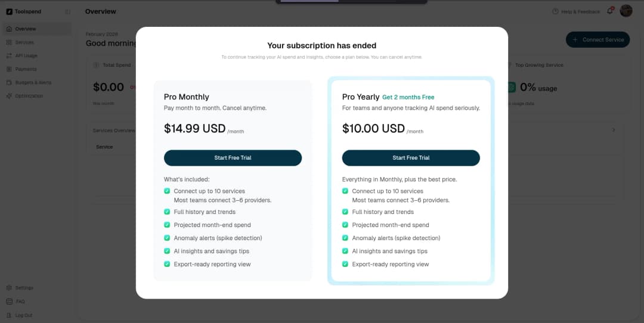
Task: Click Pro Yearly 'Full history and trends' checkmark
Action: tap(345, 212)
